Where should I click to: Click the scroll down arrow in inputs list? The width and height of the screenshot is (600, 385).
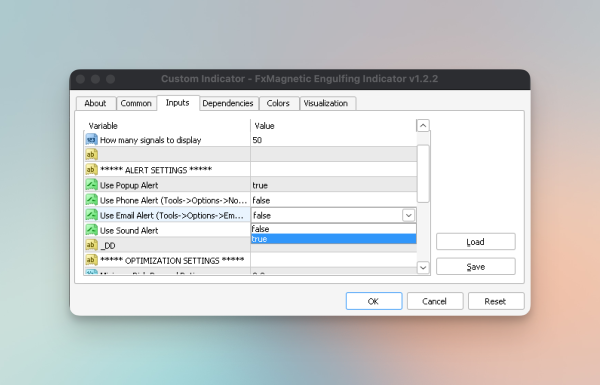pyautogui.click(x=423, y=268)
